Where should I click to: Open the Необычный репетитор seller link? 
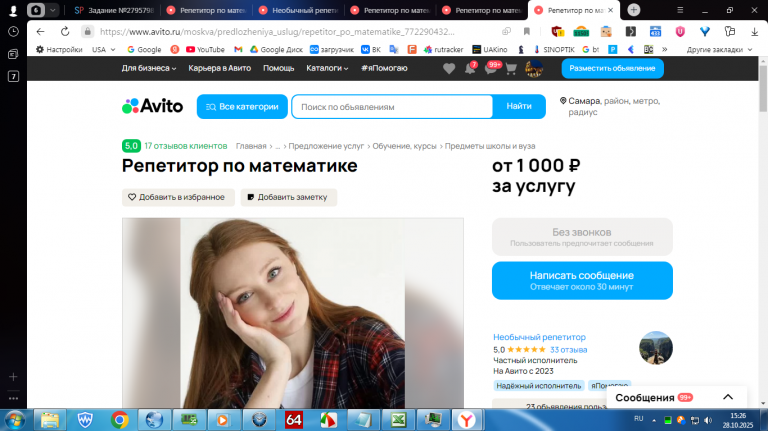539,337
